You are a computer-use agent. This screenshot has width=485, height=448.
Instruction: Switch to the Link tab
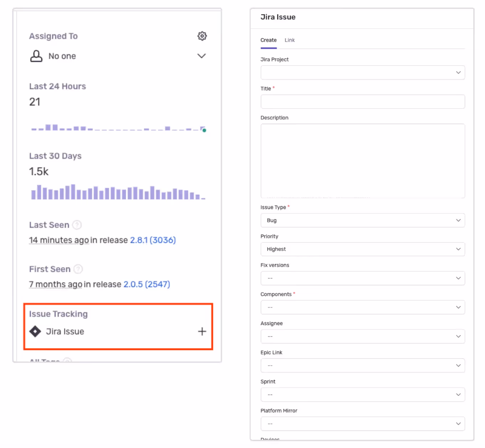click(290, 40)
